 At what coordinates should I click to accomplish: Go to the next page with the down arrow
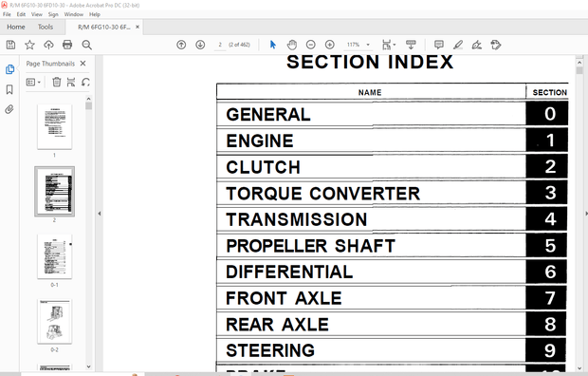click(x=200, y=45)
